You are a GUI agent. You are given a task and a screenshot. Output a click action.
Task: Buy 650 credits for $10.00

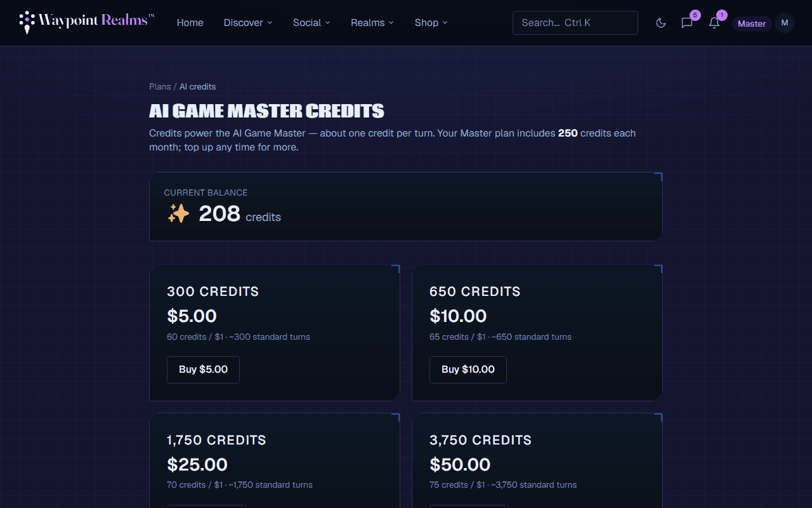(x=468, y=370)
